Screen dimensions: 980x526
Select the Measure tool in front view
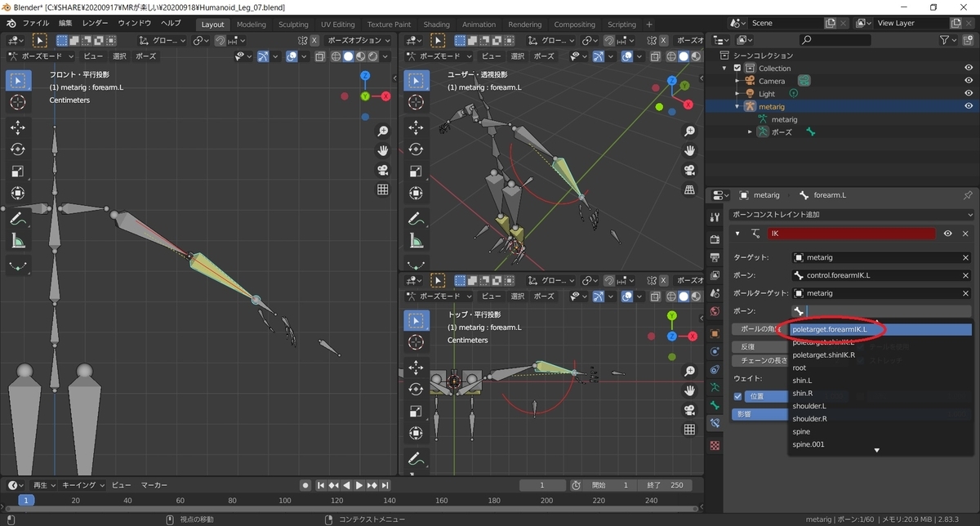18,241
